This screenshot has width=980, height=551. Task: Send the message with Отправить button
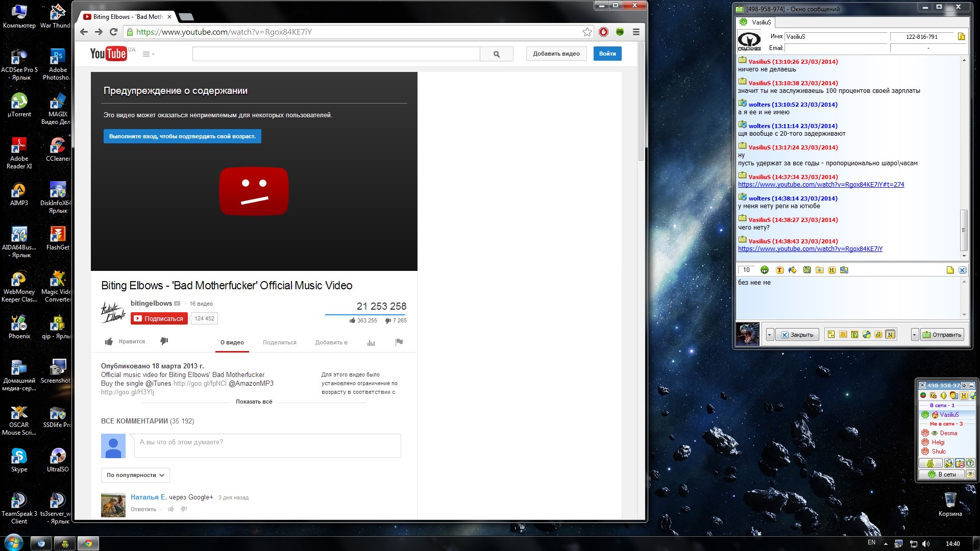click(943, 335)
